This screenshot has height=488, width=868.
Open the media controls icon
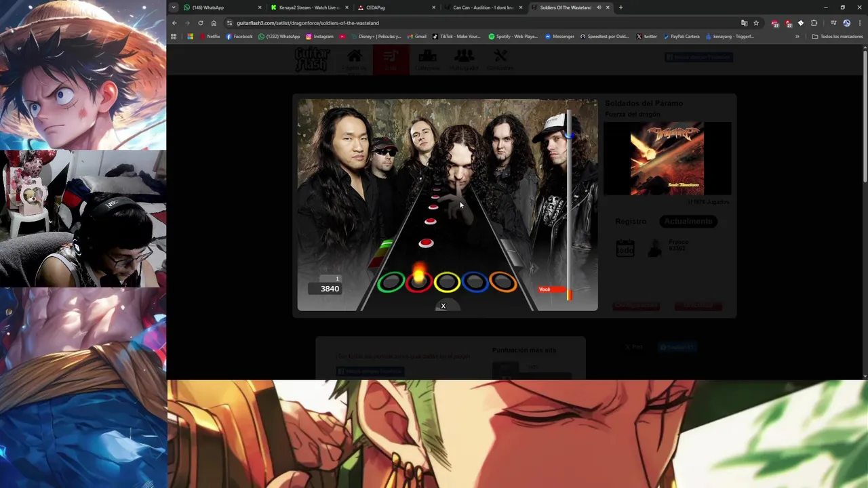(833, 23)
